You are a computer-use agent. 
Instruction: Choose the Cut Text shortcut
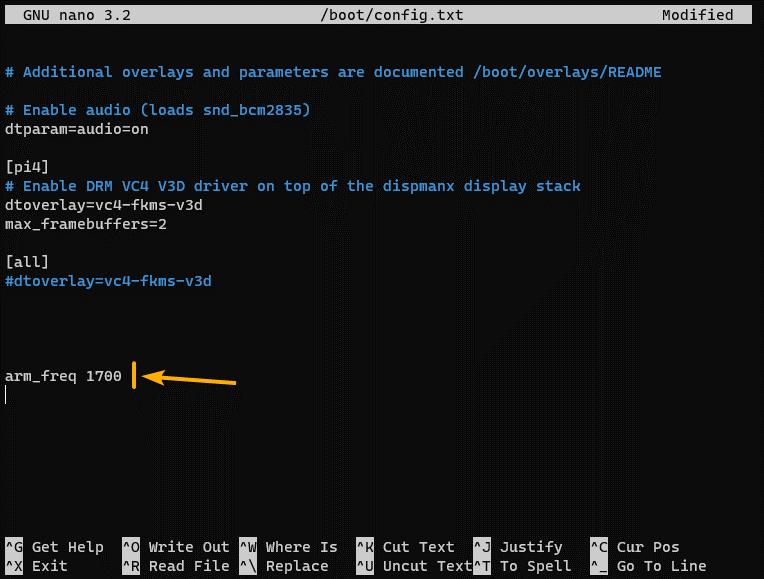click(418, 547)
